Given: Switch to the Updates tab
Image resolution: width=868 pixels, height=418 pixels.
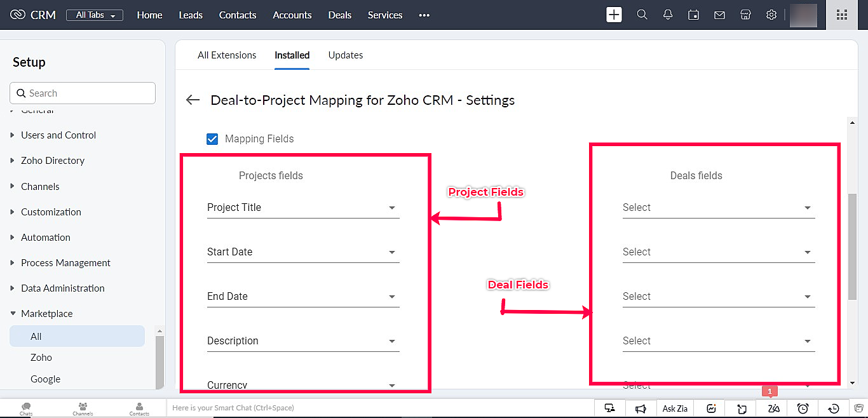Looking at the screenshot, I should pyautogui.click(x=346, y=55).
